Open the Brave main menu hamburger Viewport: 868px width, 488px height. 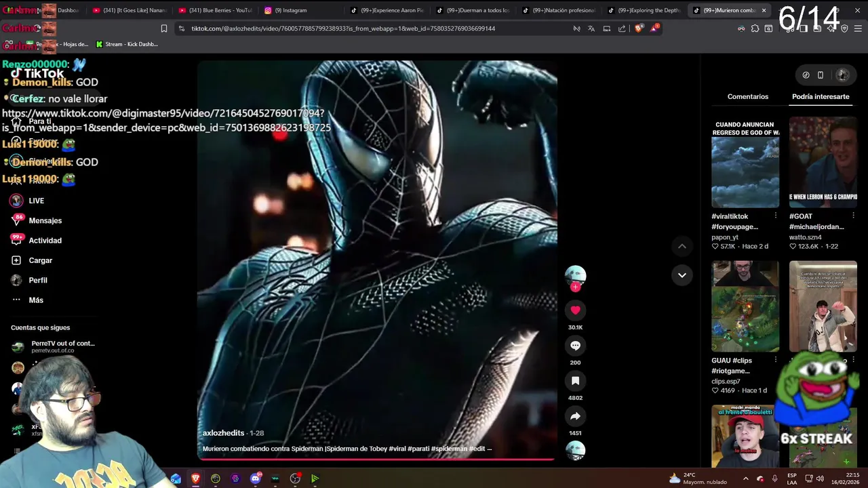coord(859,28)
